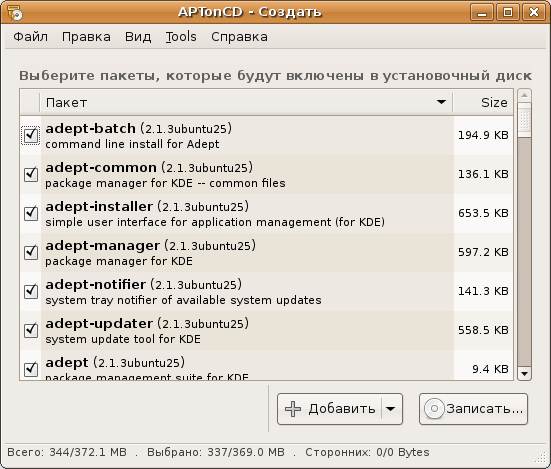Click the Добавить button
The width and height of the screenshot is (551, 469).
[x=329, y=409]
